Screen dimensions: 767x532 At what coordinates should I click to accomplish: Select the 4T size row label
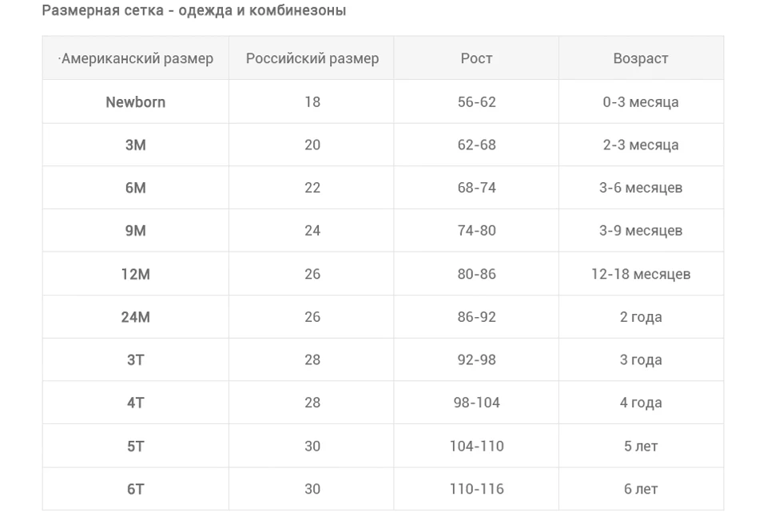136,403
